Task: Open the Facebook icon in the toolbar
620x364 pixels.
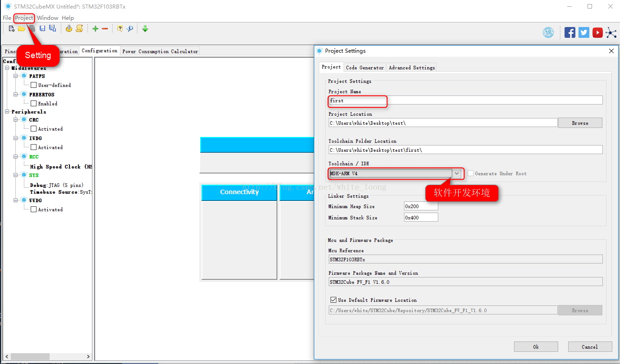Action: point(570,32)
